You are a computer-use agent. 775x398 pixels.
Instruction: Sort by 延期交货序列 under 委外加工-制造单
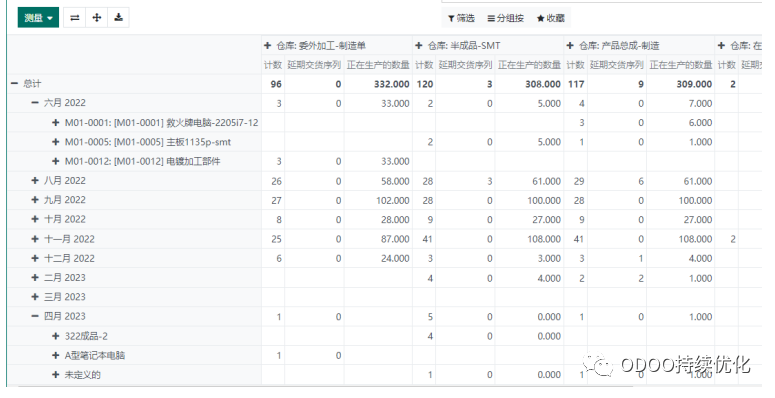pos(314,65)
